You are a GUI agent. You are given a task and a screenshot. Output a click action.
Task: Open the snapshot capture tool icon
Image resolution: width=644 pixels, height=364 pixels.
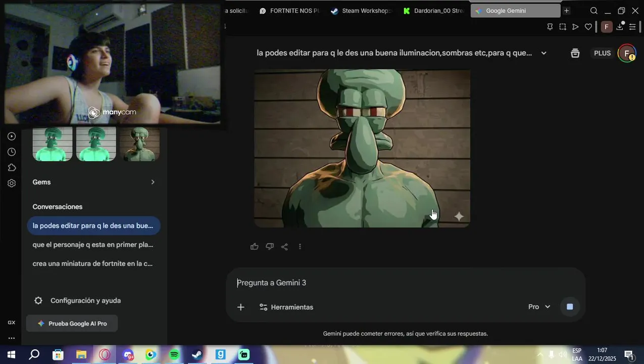point(563,27)
